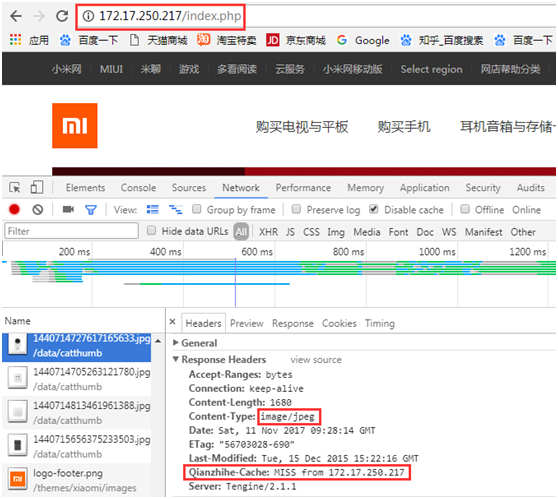
Task: Switch to the Timing tab of request
Action: [x=380, y=324]
